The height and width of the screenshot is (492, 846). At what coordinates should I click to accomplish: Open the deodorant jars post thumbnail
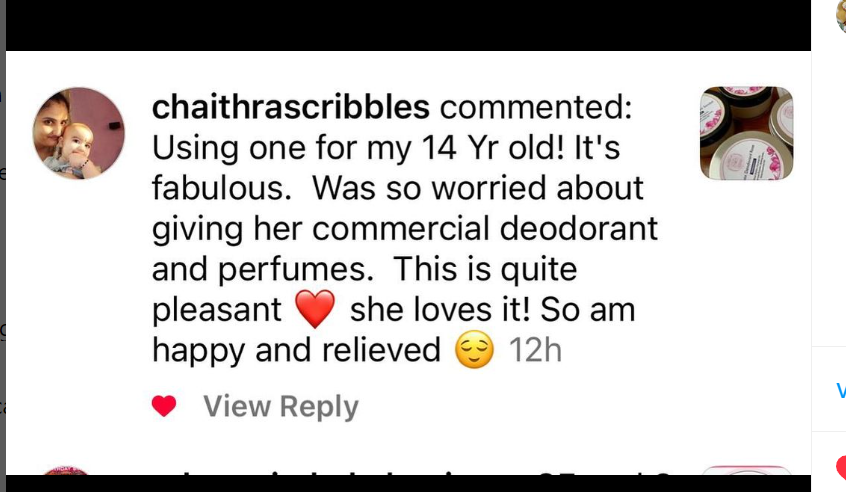click(x=747, y=133)
